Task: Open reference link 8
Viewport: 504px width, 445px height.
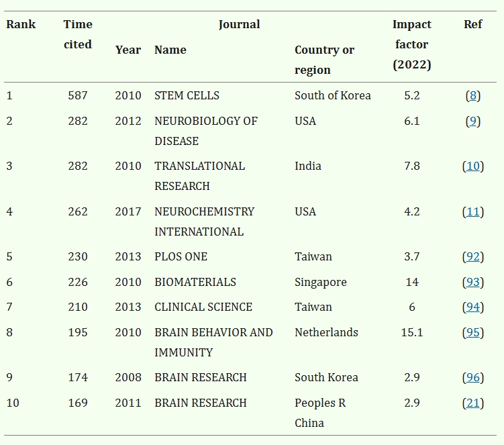Action: 473,95
